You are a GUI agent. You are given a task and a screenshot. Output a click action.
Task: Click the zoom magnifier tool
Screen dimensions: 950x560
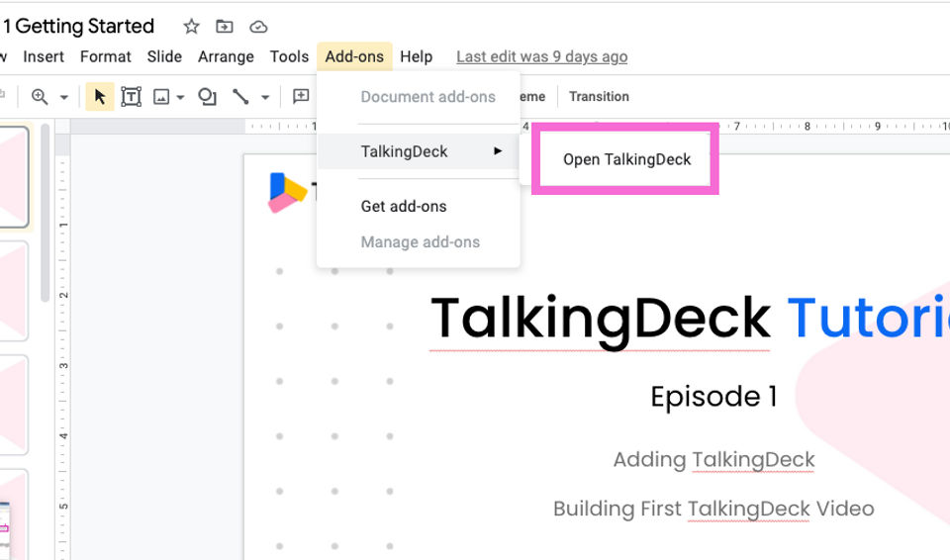pyautogui.click(x=40, y=97)
